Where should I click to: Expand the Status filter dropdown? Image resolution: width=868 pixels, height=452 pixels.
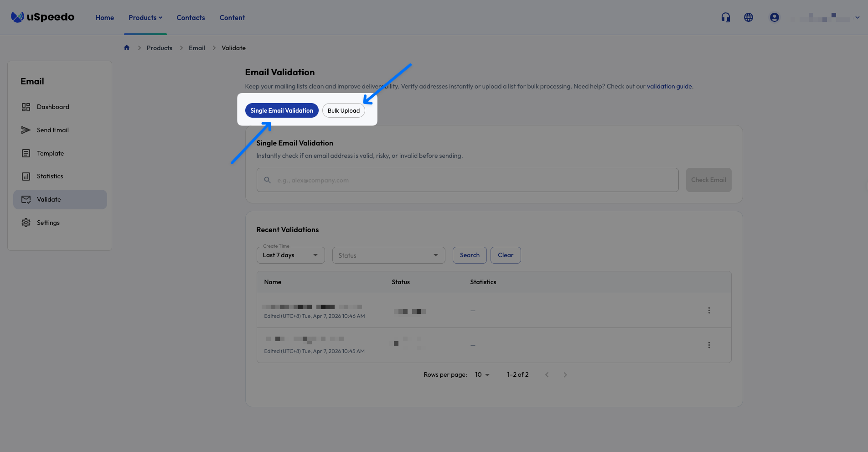click(x=388, y=255)
